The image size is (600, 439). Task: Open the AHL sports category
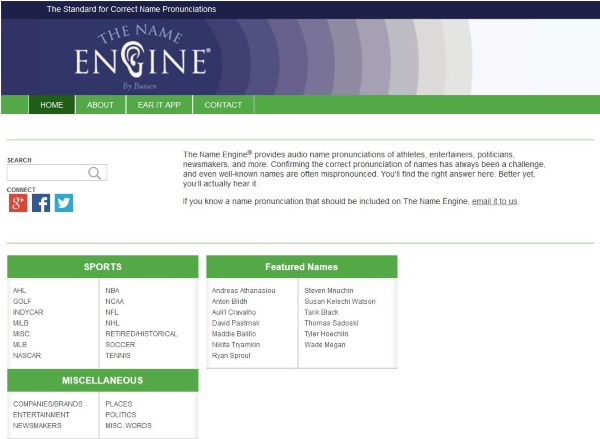point(20,290)
